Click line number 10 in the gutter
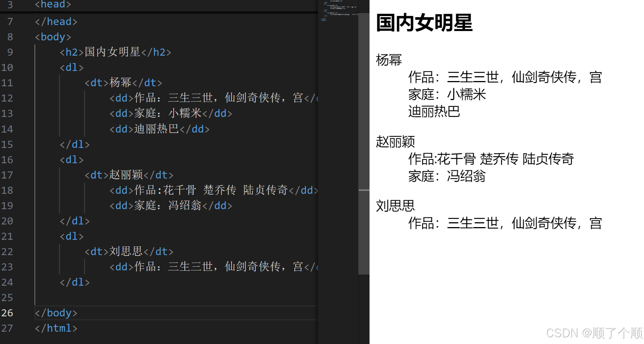Viewport: 644px width, 344px height. pos(7,68)
